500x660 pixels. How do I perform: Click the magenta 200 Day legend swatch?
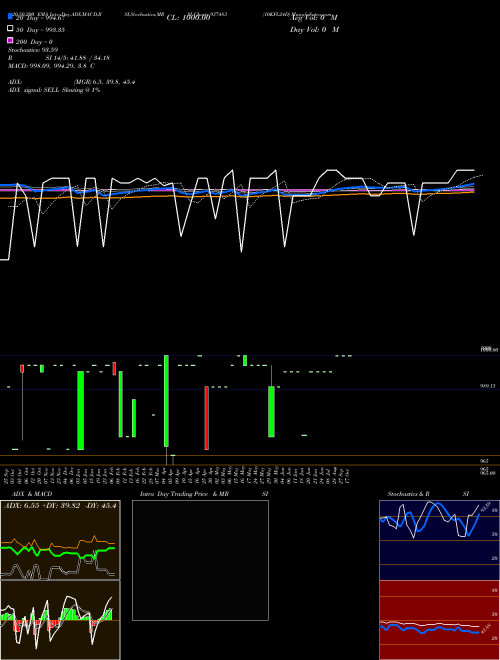click(x=10, y=40)
